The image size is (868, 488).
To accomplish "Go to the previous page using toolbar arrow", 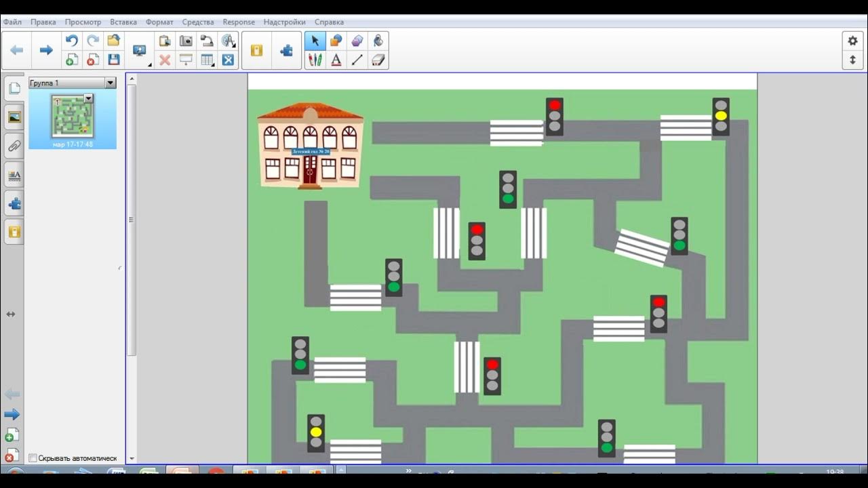I will [x=17, y=50].
